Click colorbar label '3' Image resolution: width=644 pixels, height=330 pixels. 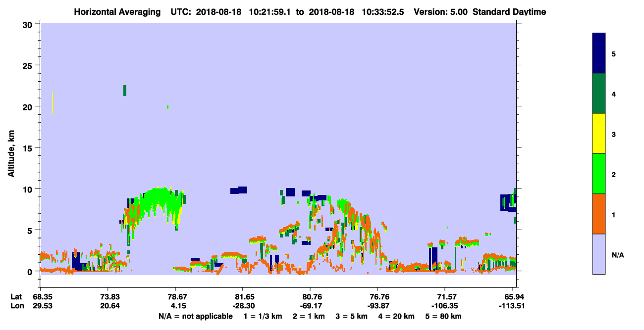[614, 135]
